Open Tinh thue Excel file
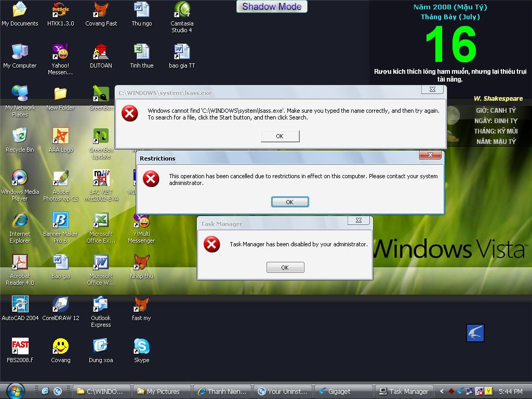 point(141,56)
